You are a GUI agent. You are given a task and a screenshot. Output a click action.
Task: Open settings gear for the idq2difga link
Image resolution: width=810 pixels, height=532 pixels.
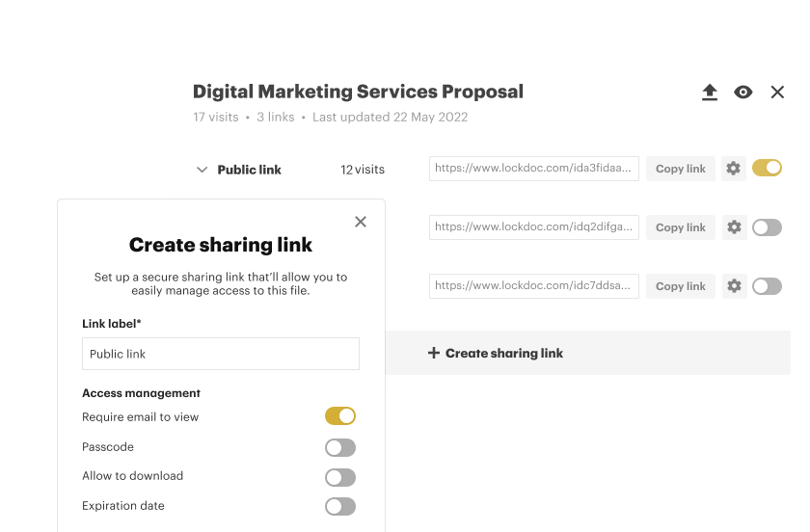734,227
